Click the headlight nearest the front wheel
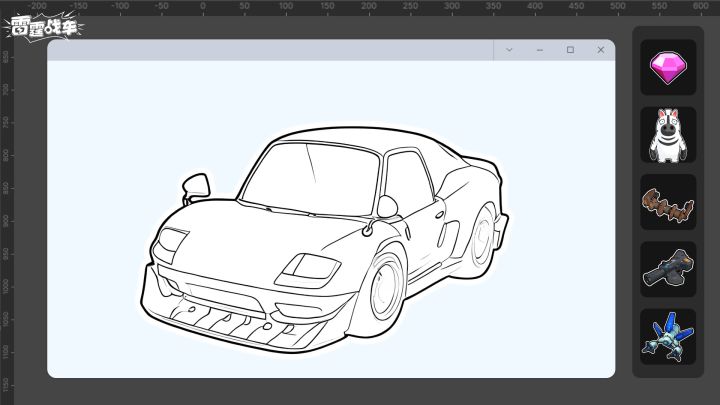The width and height of the screenshot is (720, 405). pyautogui.click(x=310, y=267)
